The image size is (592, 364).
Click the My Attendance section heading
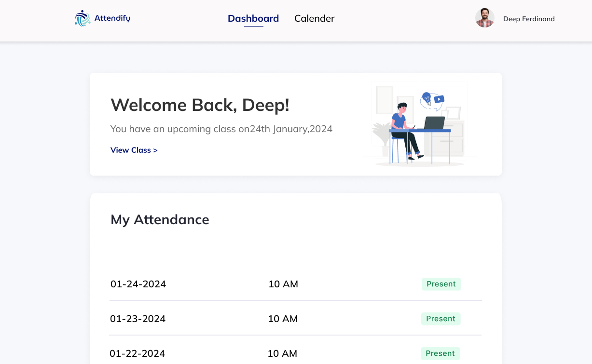(x=160, y=219)
